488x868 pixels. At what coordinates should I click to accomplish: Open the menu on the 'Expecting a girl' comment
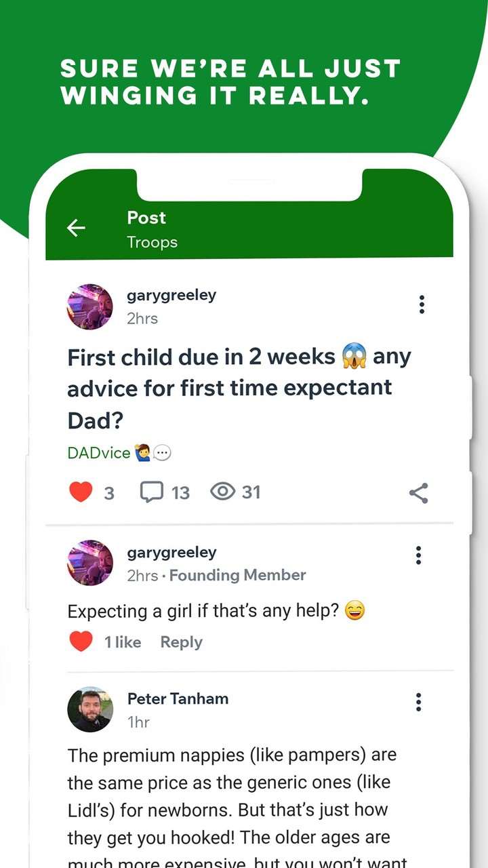pyautogui.click(x=418, y=555)
